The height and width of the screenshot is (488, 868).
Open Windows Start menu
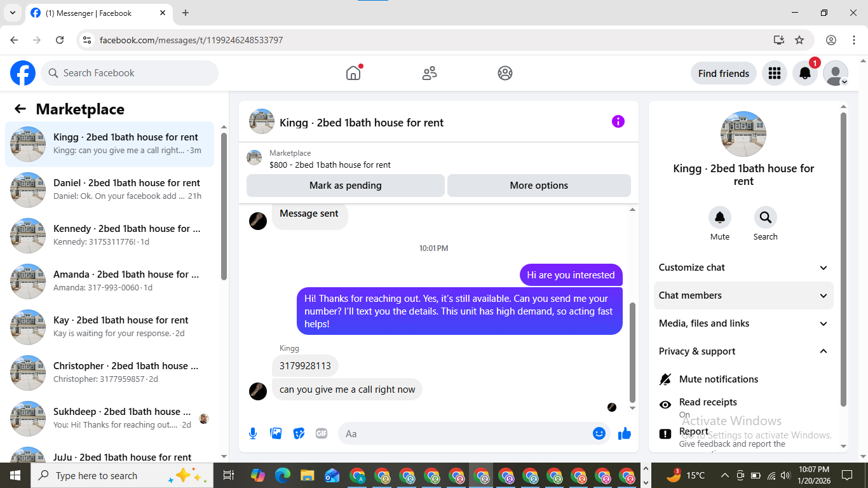[x=15, y=475]
